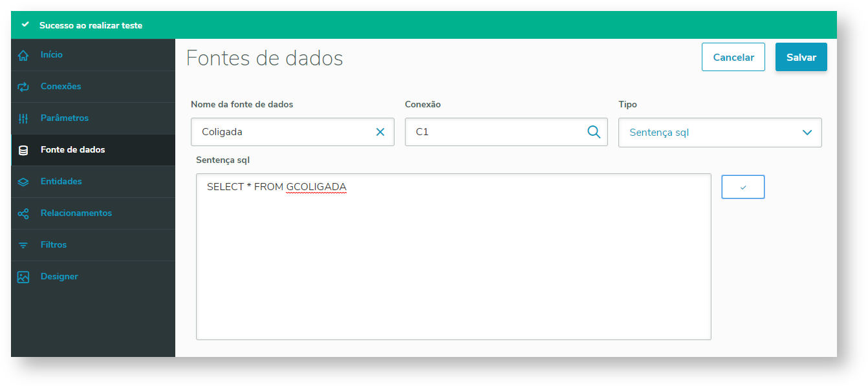
Task: Click the Início home icon
Action: pyautogui.click(x=23, y=55)
